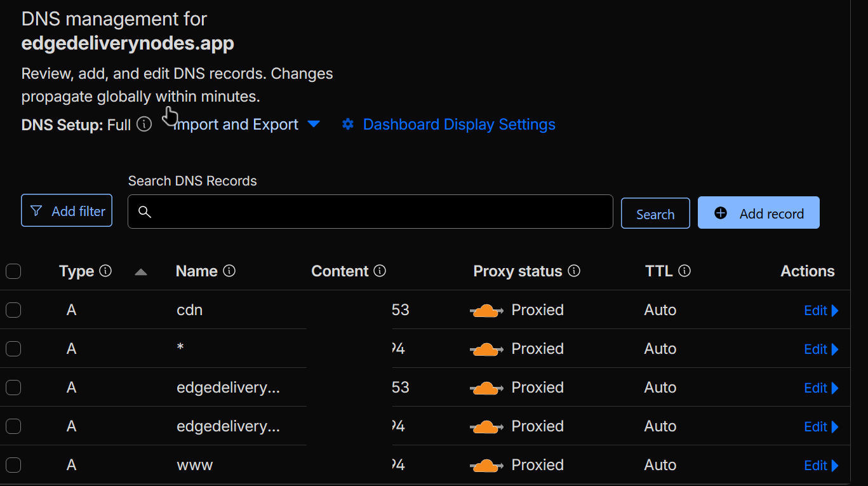Image resolution: width=868 pixels, height=486 pixels.
Task: Click the orange cloud icon in * row
Action: 487,349
